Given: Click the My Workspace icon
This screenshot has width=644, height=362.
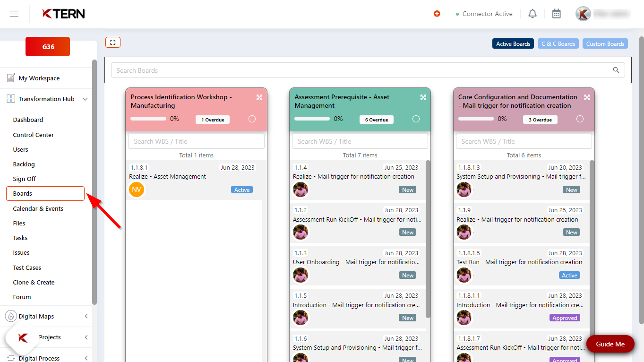Looking at the screenshot, I should (11, 78).
